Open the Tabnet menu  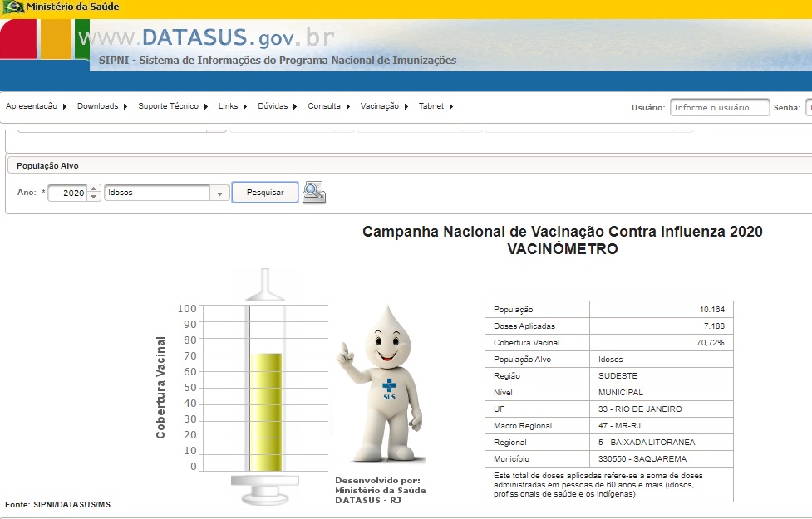(x=436, y=106)
